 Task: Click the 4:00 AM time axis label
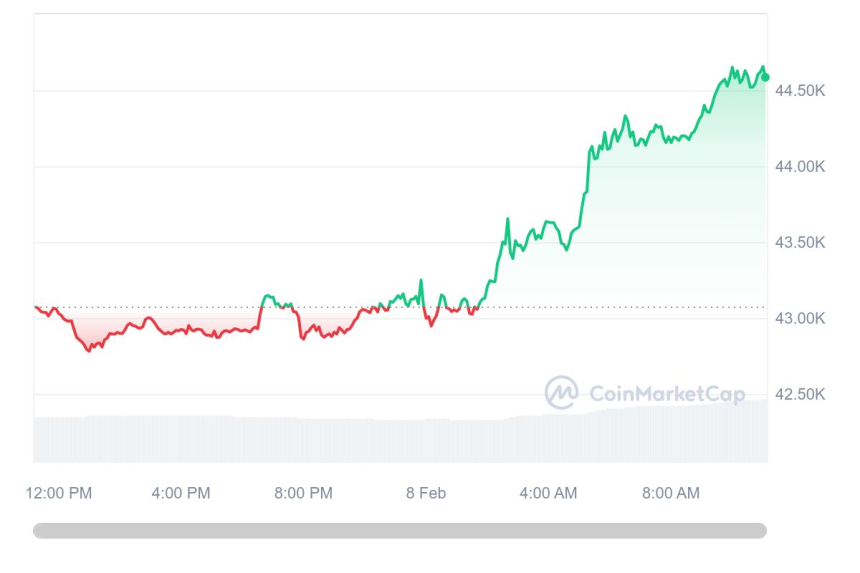[548, 493]
